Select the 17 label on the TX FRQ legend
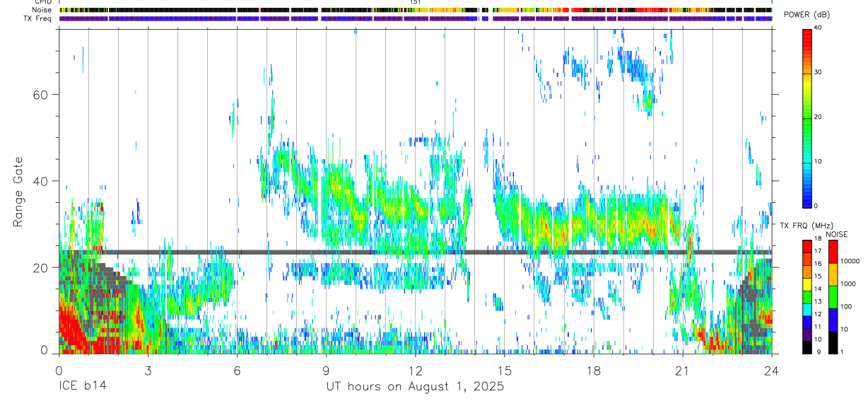868x401 pixels. (817, 252)
